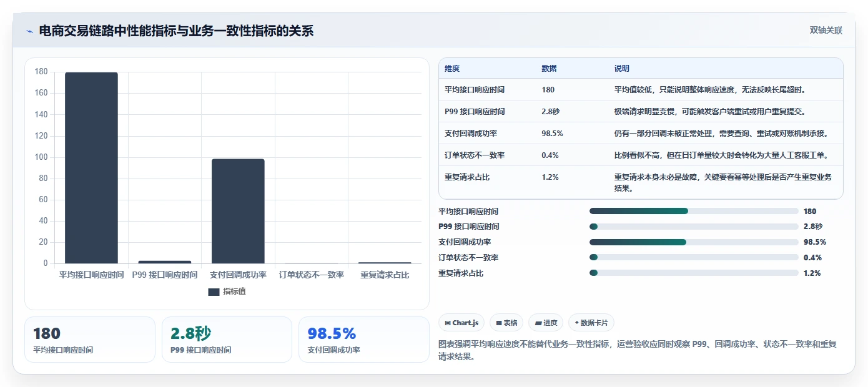The width and height of the screenshot is (868, 387).
Task: Click the 表格 chip
Action: click(506, 323)
